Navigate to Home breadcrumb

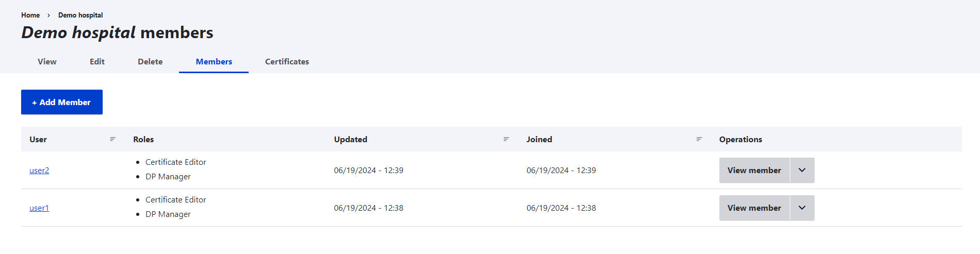(x=30, y=15)
